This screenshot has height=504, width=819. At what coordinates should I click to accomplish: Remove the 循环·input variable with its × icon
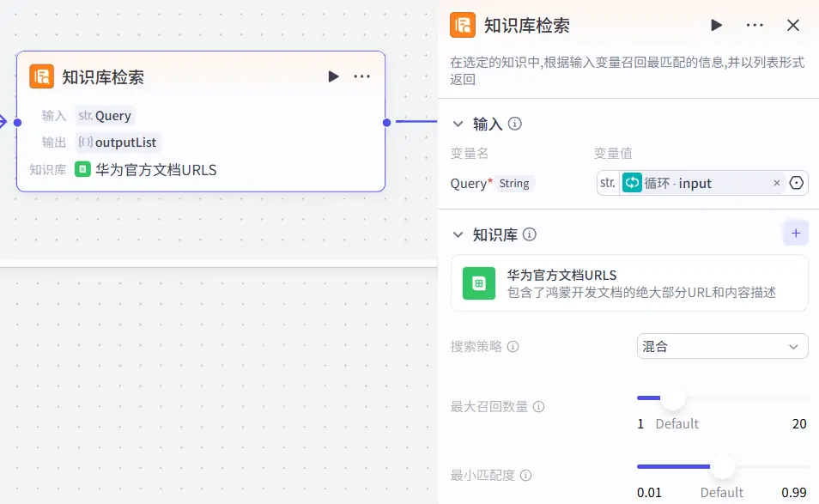click(777, 183)
